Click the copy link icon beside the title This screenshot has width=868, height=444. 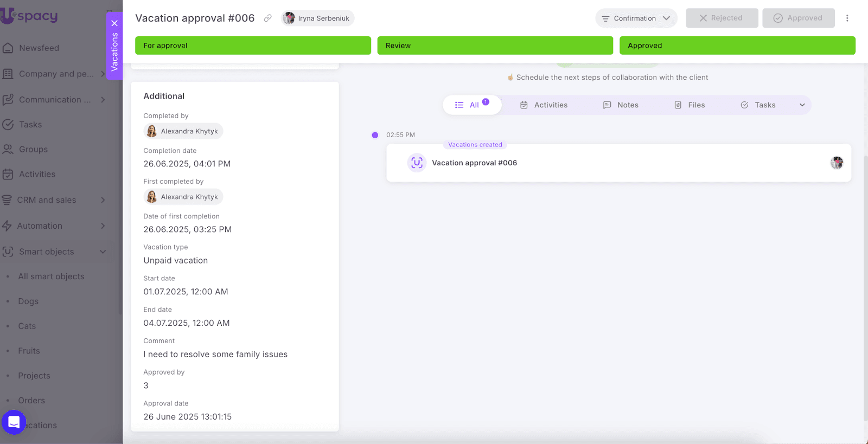(267, 18)
